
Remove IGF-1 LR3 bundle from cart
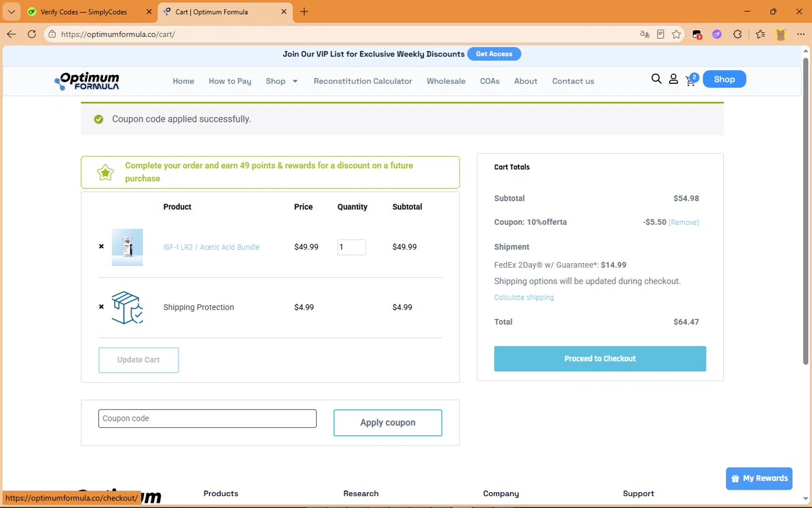pyautogui.click(x=101, y=246)
